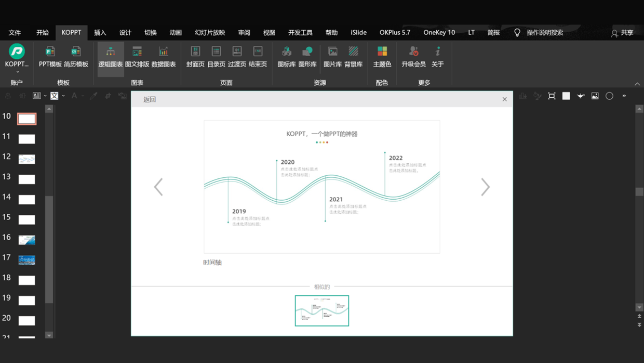
Task: Switch to the OKPlus 5.7 tab
Action: click(395, 33)
